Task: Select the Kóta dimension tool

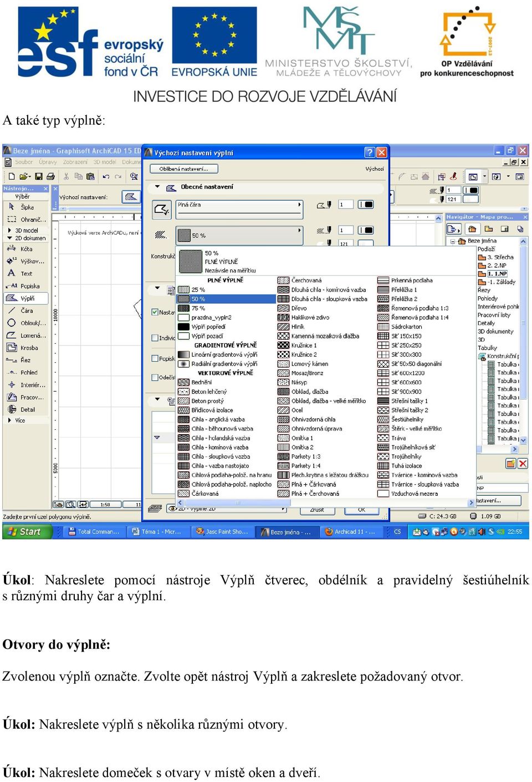Action: click(x=26, y=249)
